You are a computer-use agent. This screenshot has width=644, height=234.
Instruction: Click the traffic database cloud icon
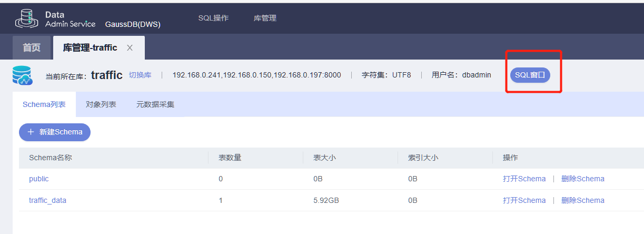click(22, 75)
